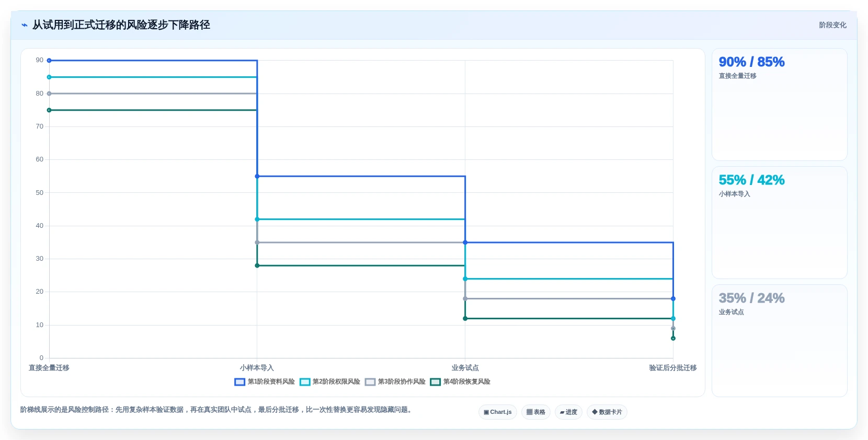Click the 小样本导入 caption in second summary card
The image size is (868, 440).
(734, 194)
